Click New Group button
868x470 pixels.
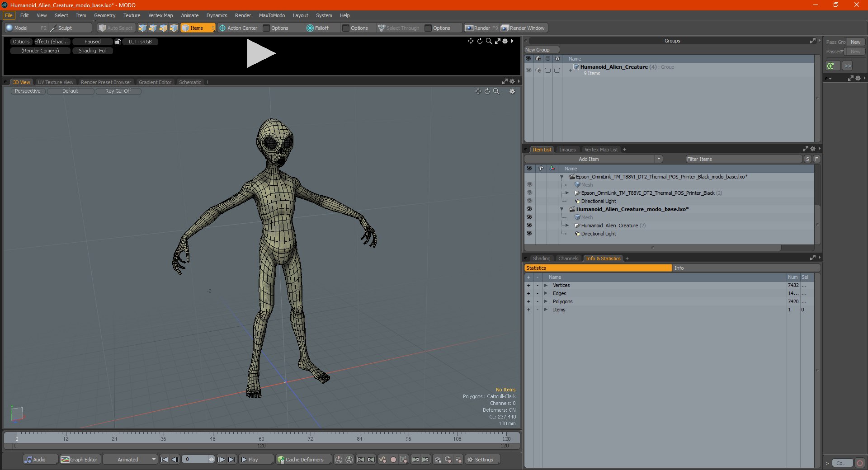[542, 50]
